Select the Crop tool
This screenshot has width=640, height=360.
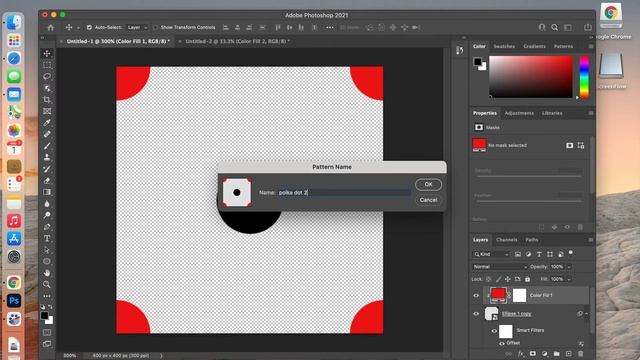pyautogui.click(x=47, y=100)
